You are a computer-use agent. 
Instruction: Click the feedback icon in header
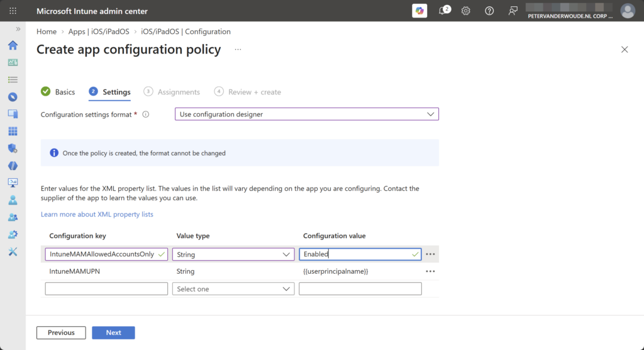tap(513, 11)
